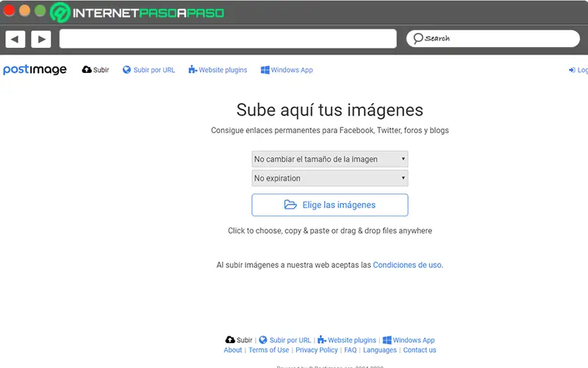Click the 'Click to choose, copy & paste' hint text

(279, 230)
